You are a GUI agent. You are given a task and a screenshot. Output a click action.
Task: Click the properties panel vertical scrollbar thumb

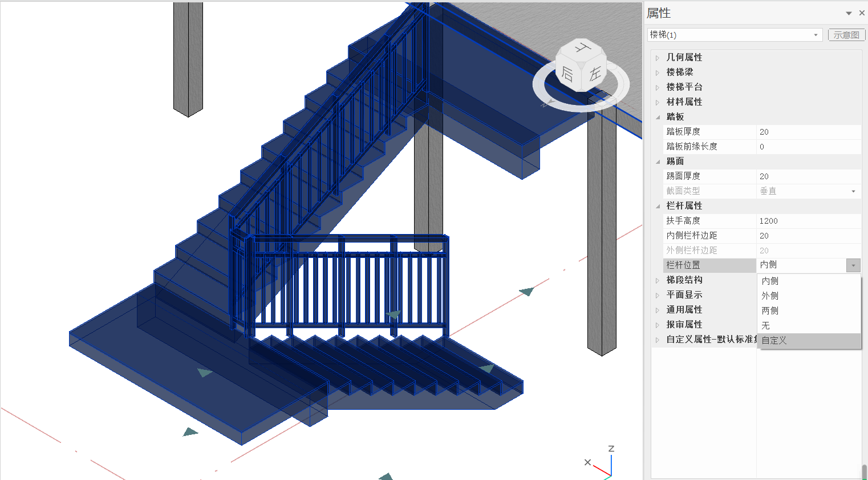click(865, 472)
